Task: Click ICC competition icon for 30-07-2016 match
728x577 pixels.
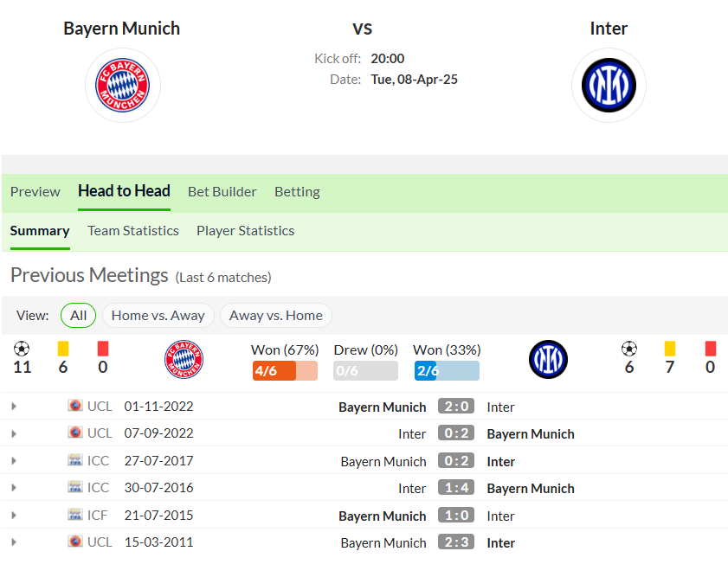Action: (x=74, y=487)
